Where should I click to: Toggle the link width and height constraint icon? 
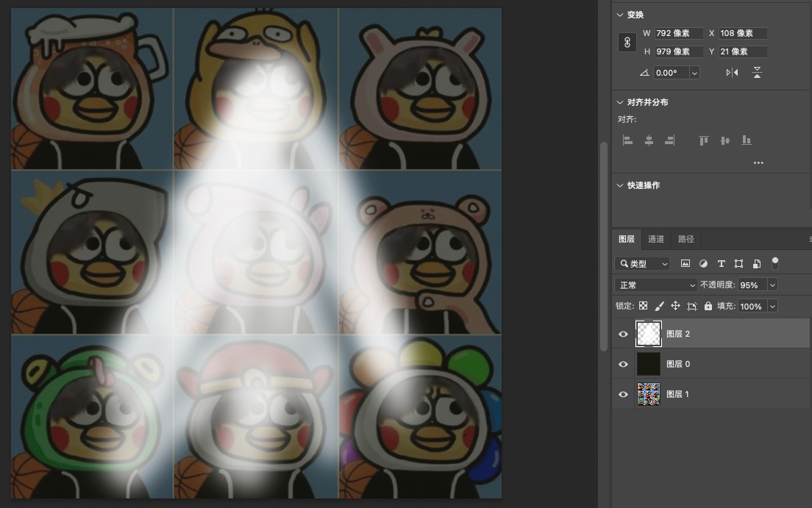coord(627,43)
